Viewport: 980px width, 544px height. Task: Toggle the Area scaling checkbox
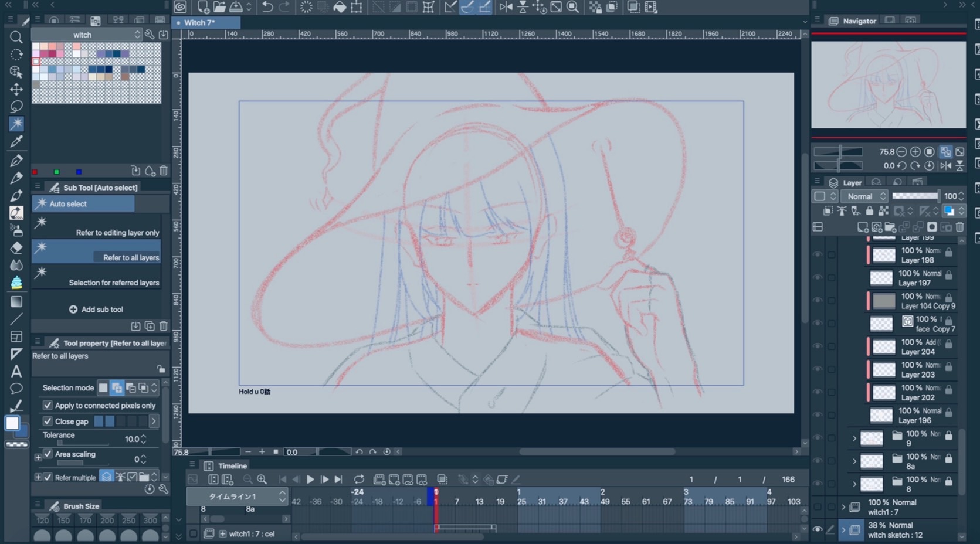pyautogui.click(x=48, y=454)
